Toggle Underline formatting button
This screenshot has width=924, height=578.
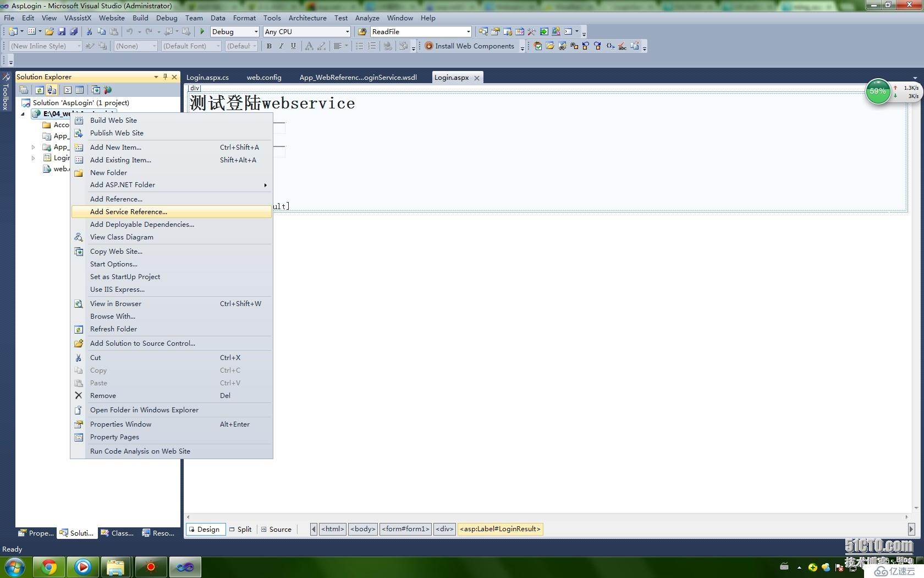point(293,46)
